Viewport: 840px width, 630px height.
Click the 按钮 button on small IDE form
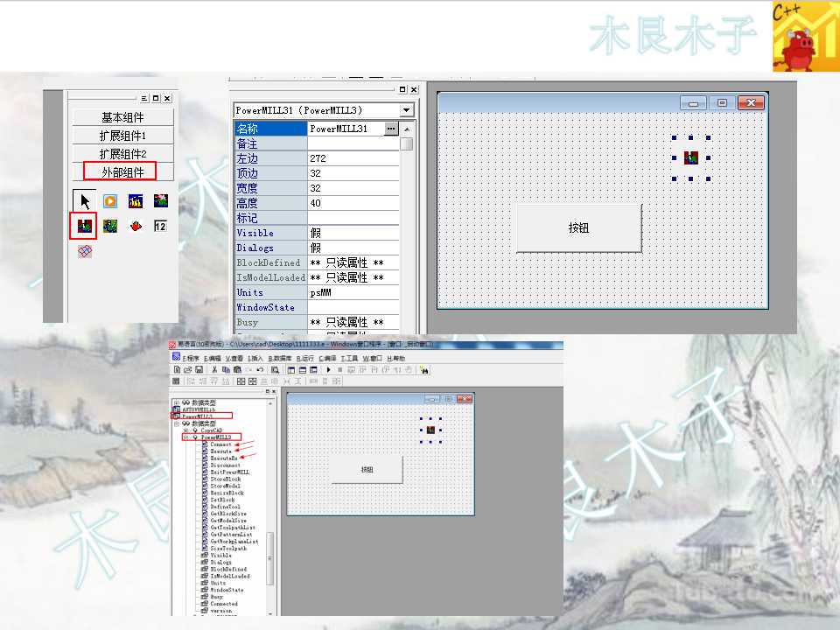point(367,469)
